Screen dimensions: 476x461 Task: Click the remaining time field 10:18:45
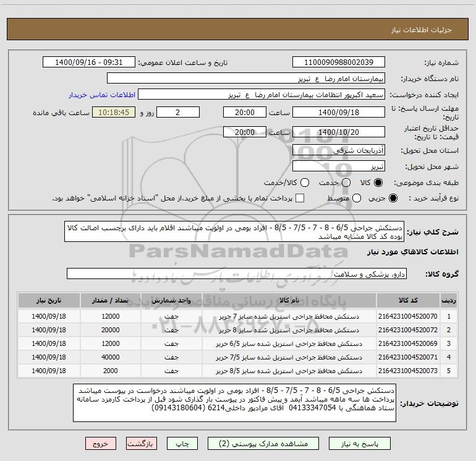tap(114, 112)
